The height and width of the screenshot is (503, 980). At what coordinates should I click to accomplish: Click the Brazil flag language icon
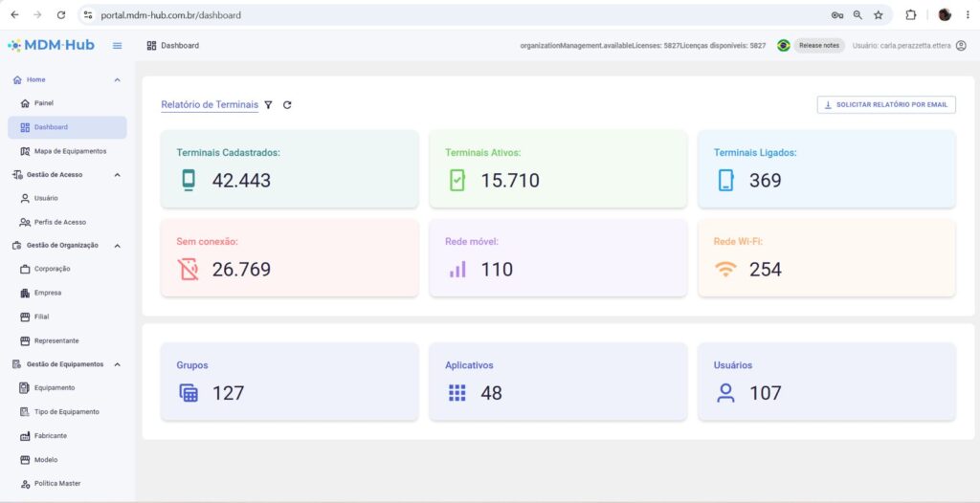[783, 46]
